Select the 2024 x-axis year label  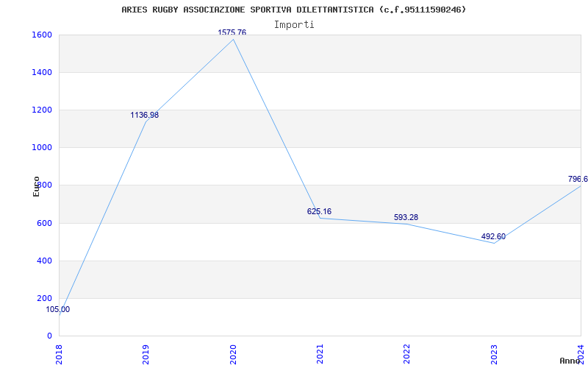point(581,354)
